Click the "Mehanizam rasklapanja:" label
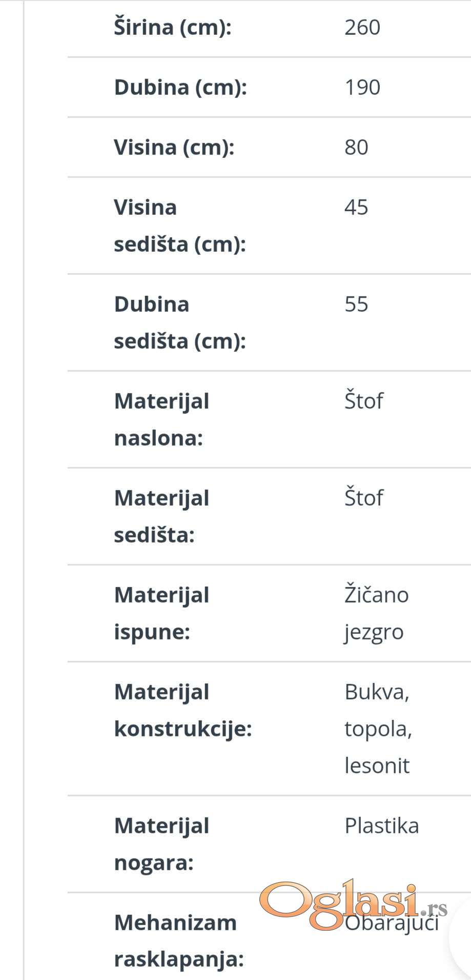This screenshot has width=471, height=980. [x=178, y=941]
